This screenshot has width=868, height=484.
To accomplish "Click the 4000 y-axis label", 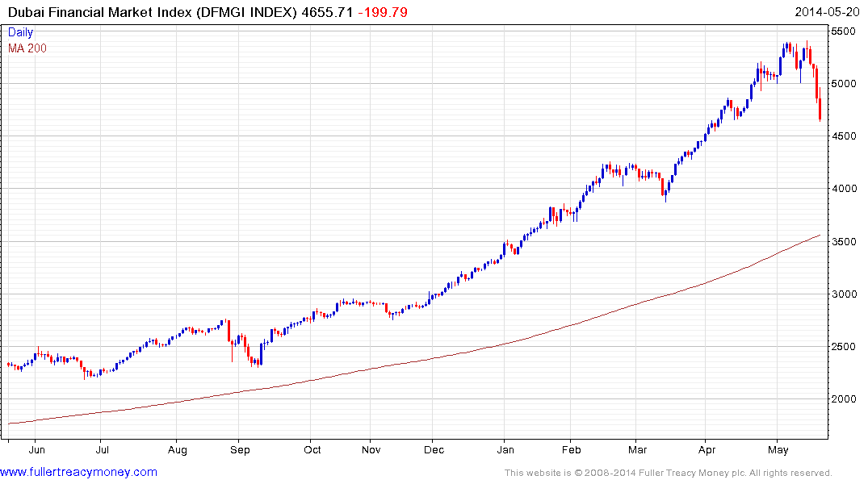I will point(845,189).
